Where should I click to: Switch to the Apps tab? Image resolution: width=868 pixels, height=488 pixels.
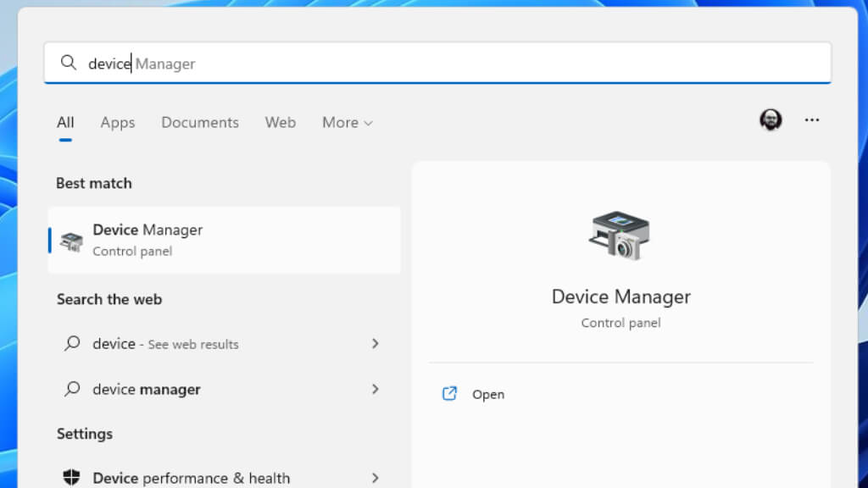point(117,122)
